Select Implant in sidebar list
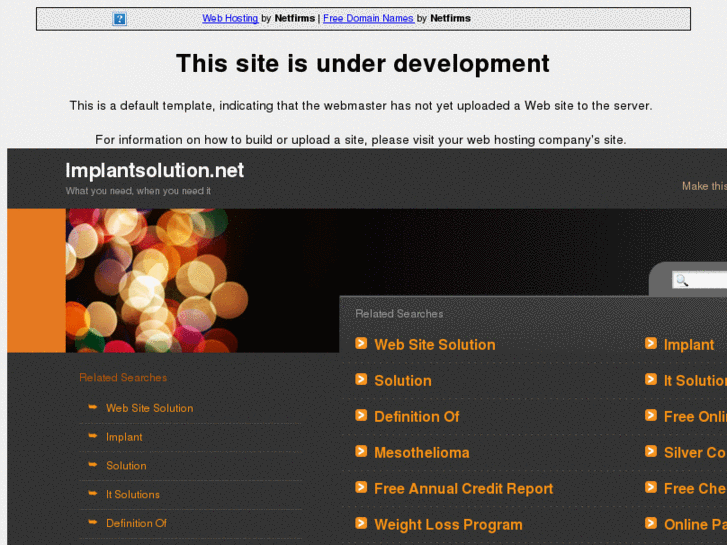The height and width of the screenshot is (545, 727). click(x=124, y=437)
